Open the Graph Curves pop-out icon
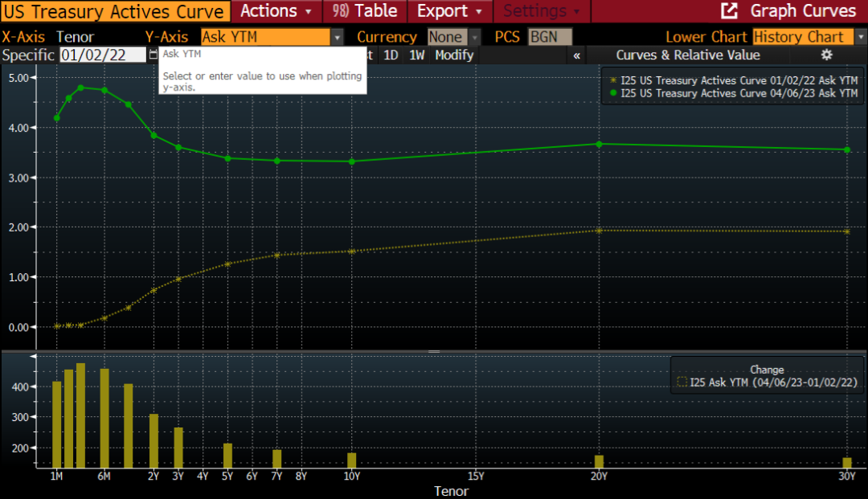 [729, 11]
